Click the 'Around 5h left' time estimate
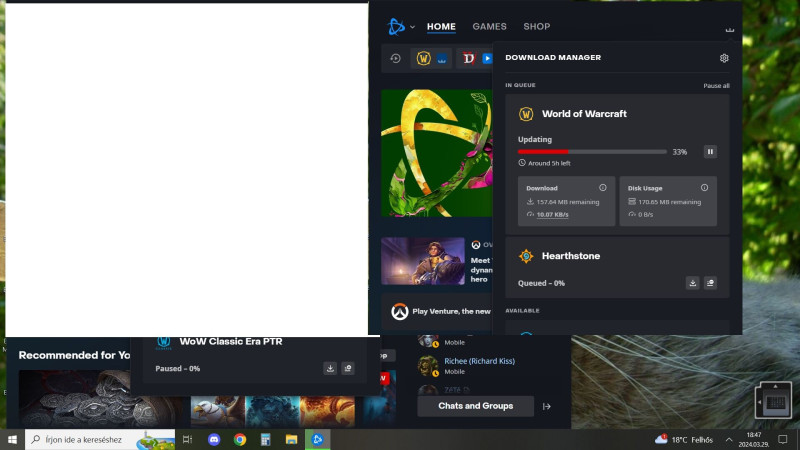Screen dimensions: 800x450 click(x=549, y=163)
